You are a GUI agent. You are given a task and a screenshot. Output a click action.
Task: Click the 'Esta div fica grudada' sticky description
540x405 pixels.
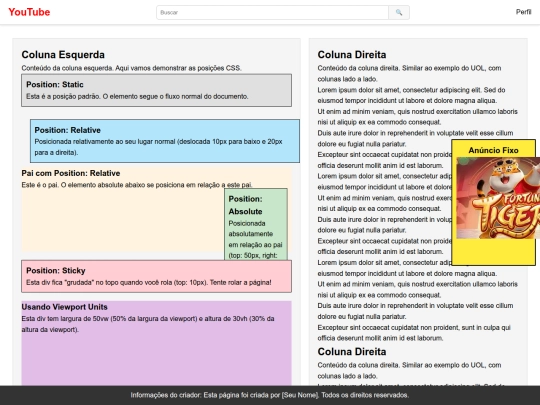point(149,282)
